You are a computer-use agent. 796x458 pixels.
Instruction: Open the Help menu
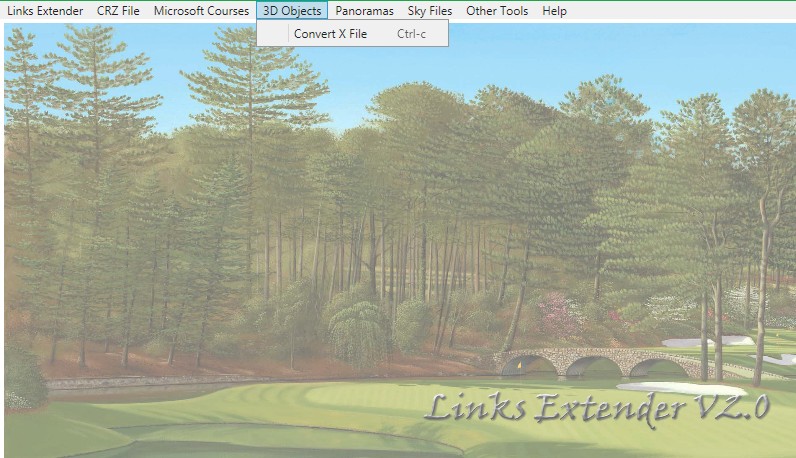pos(554,11)
